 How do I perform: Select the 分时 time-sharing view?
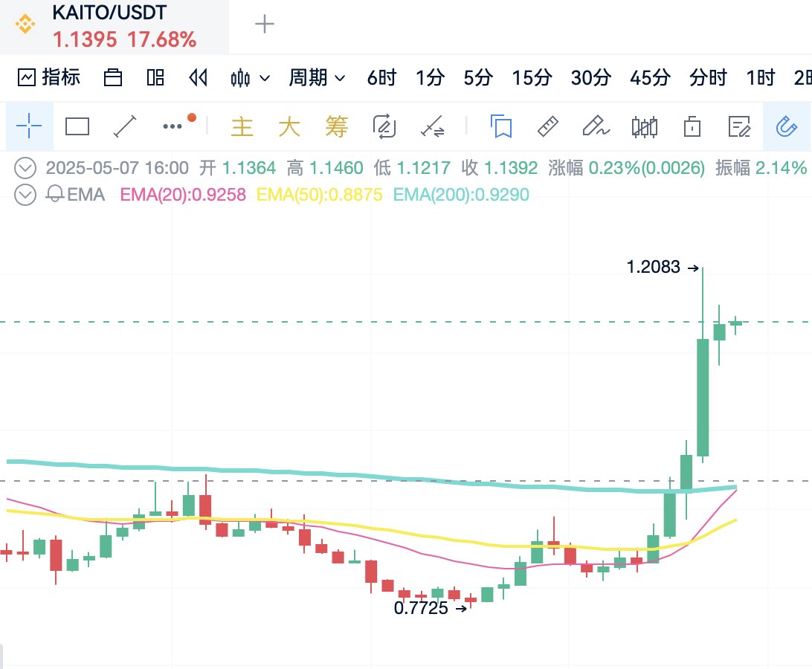click(x=708, y=77)
